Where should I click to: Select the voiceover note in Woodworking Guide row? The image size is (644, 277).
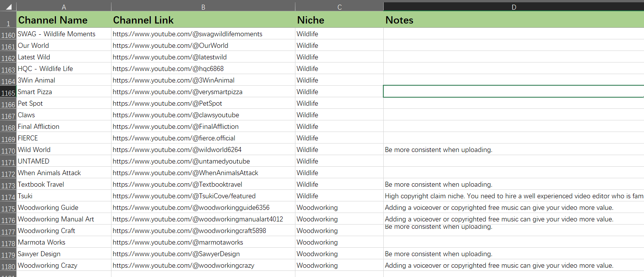(514, 207)
